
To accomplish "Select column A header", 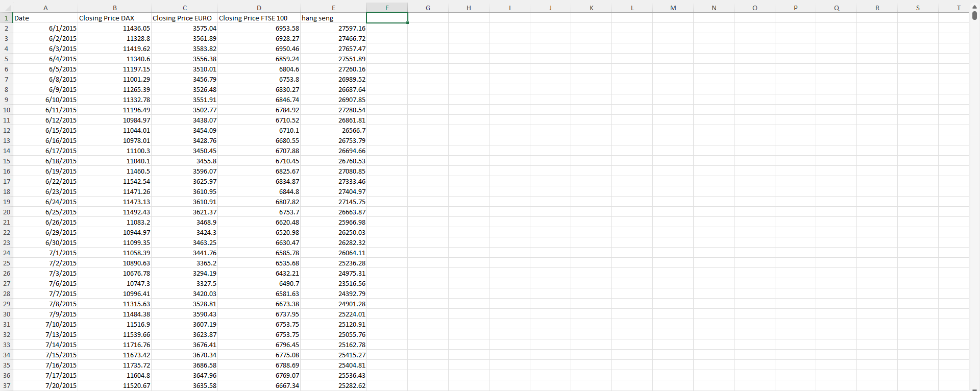I will point(45,8).
